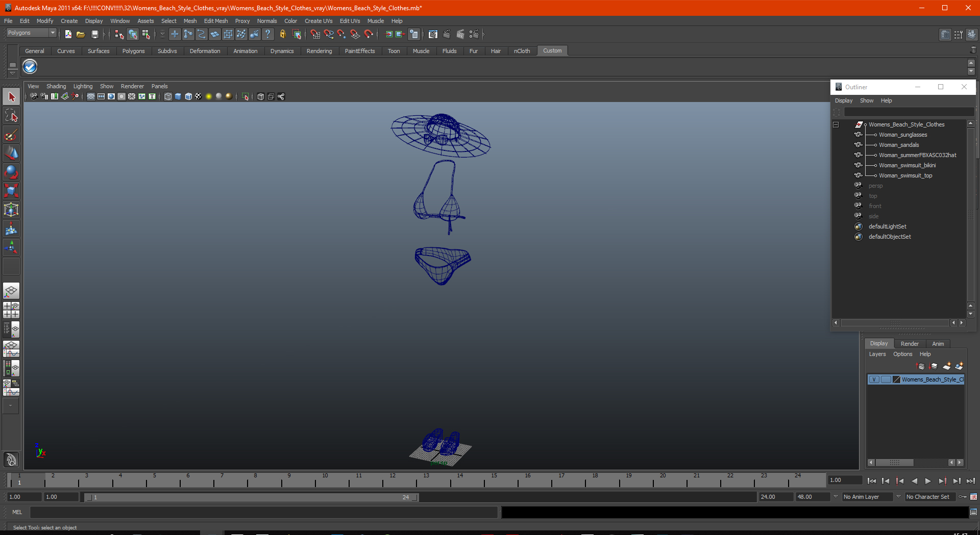Click the Open Scene folder icon

(x=81, y=34)
